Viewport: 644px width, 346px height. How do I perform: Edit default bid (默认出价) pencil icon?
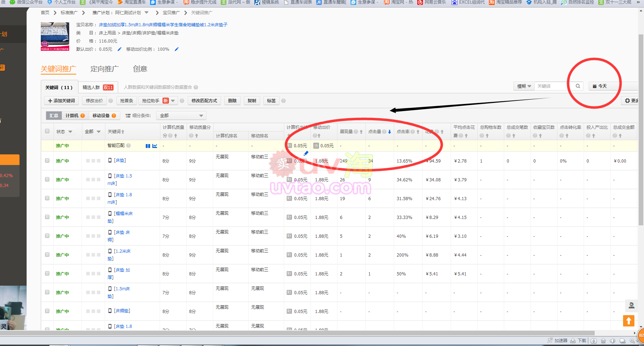(x=120, y=49)
